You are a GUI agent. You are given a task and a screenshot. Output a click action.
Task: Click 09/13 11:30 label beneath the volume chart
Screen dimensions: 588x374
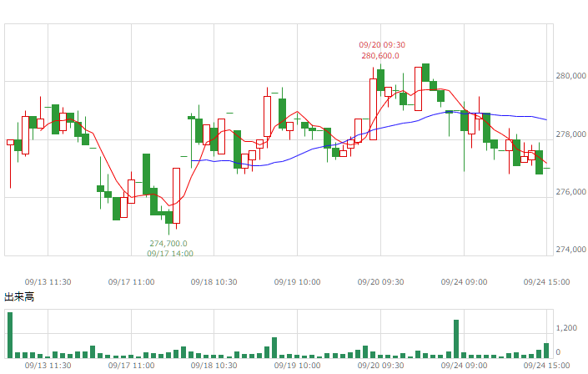tap(48, 366)
